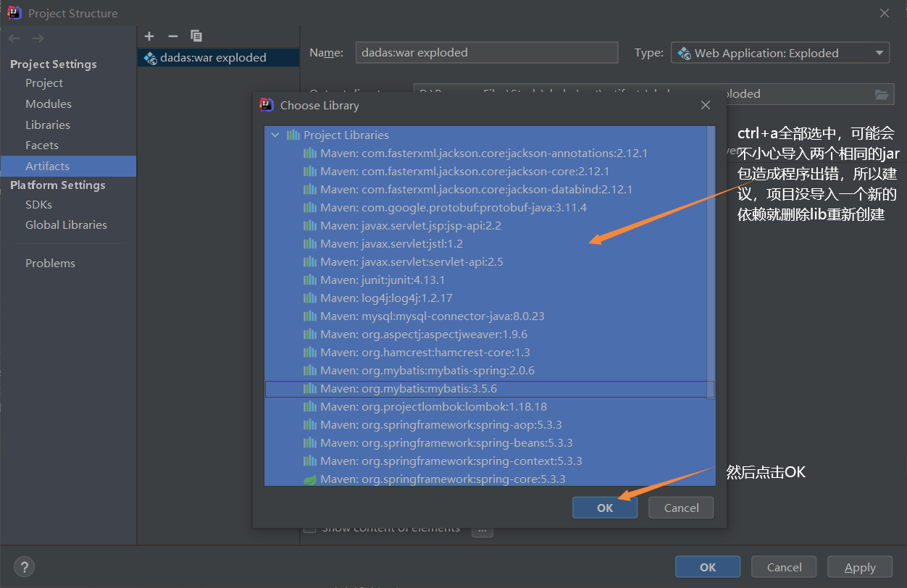Click library icon beside spring-aop:5.3.3 entry
Screen dimensions: 907x588
coord(309,425)
